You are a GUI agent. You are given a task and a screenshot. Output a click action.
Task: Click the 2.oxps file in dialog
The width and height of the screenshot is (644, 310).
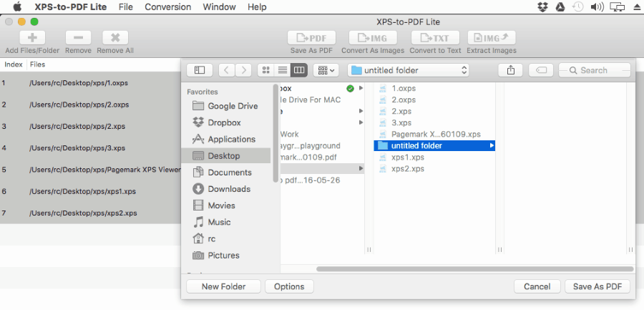434,100
